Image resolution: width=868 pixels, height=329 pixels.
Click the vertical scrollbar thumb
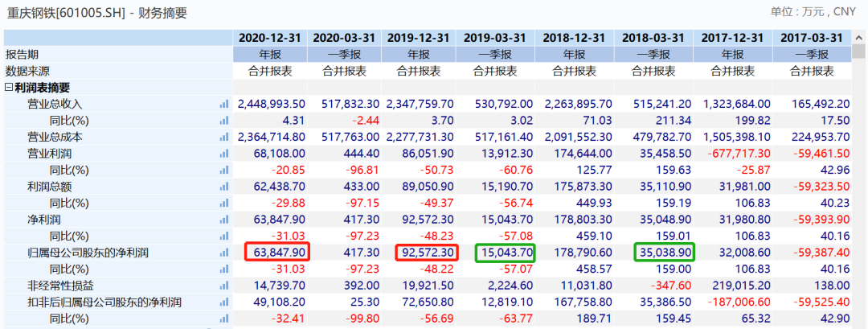tap(858, 51)
